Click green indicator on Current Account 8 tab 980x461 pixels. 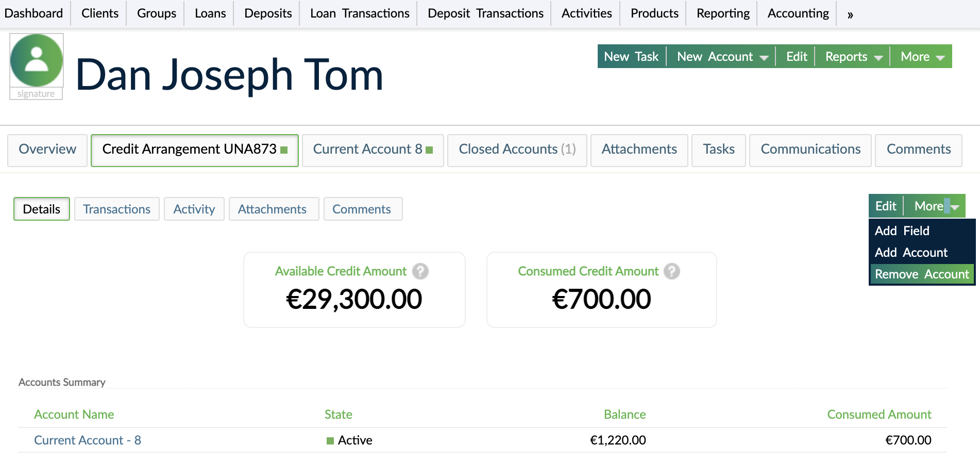(x=429, y=150)
